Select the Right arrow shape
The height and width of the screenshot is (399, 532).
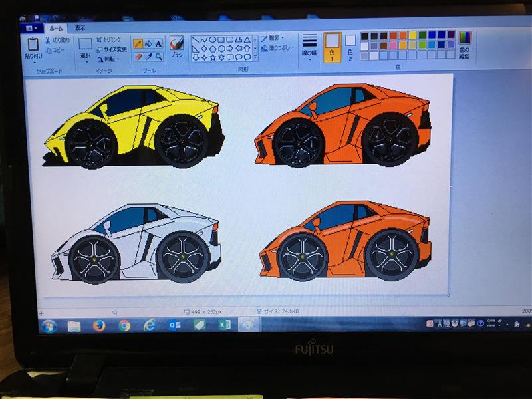(230, 49)
